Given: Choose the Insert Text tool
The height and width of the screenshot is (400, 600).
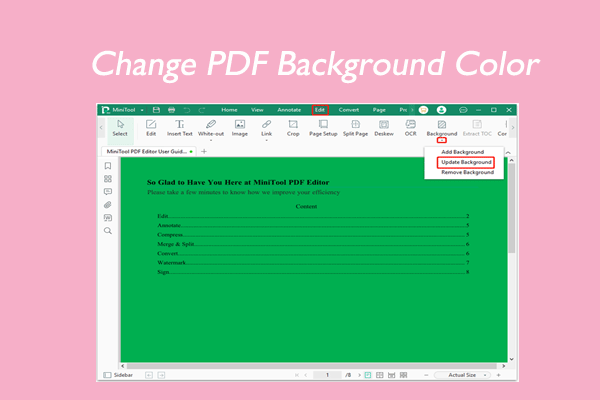Looking at the screenshot, I should pos(179,128).
